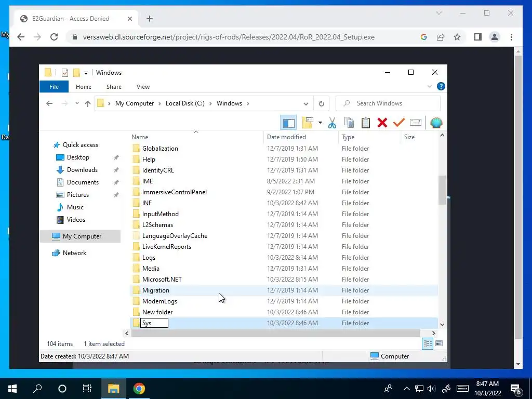The width and height of the screenshot is (532, 399).
Task: Click the Share this page icon in Chrome
Action: tap(441, 37)
